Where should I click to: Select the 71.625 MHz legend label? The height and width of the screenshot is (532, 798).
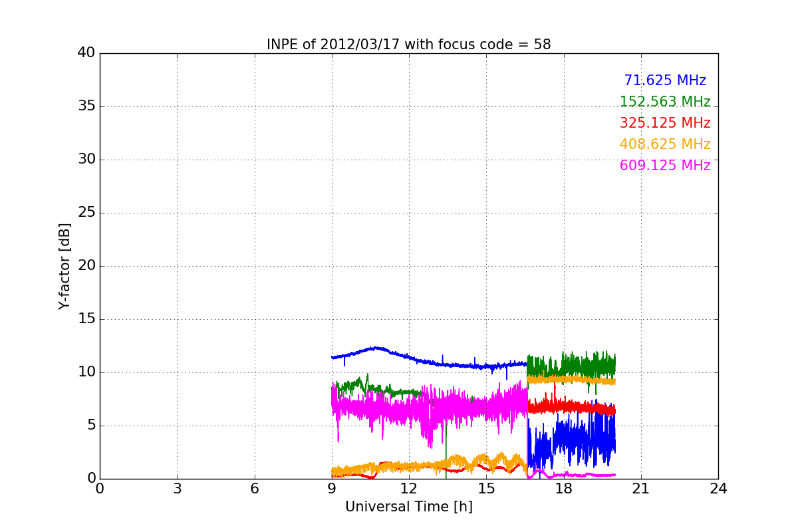click(665, 80)
